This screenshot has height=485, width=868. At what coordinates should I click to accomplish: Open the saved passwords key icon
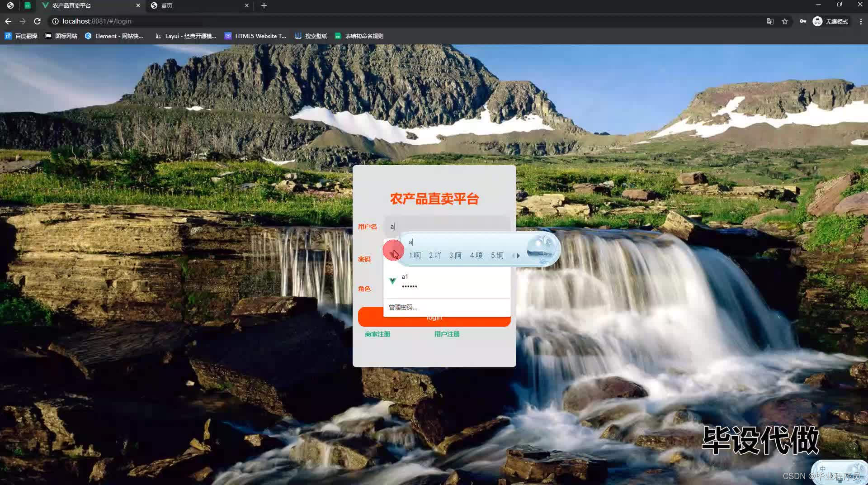pyautogui.click(x=803, y=21)
